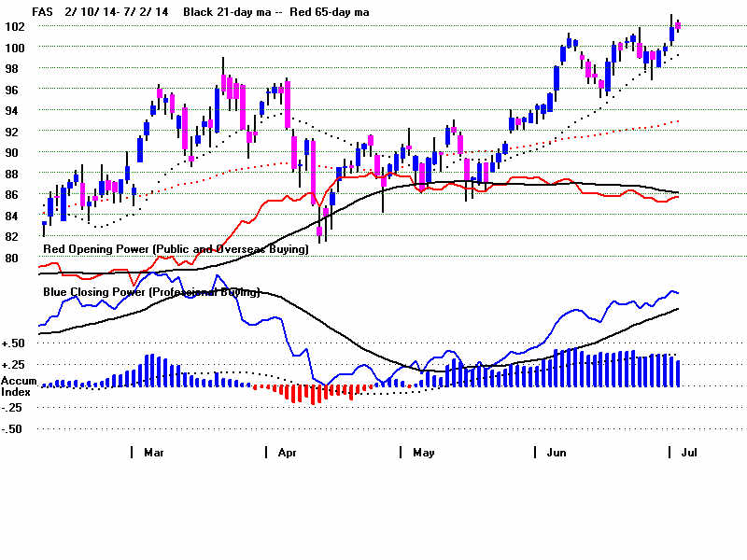
Task: Click the 98 price axis label
Action: (x=11, y=69)
